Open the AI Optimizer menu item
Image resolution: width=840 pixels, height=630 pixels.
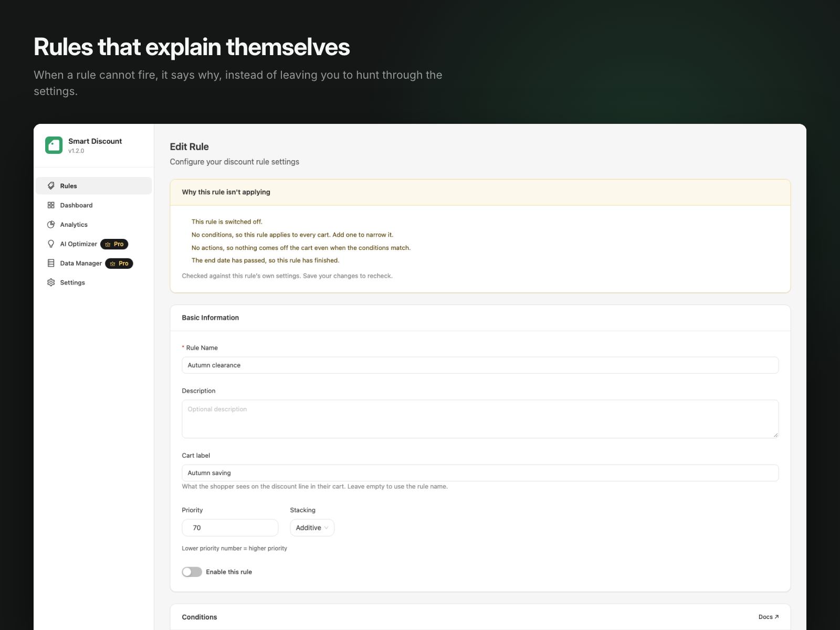point(94,244)
